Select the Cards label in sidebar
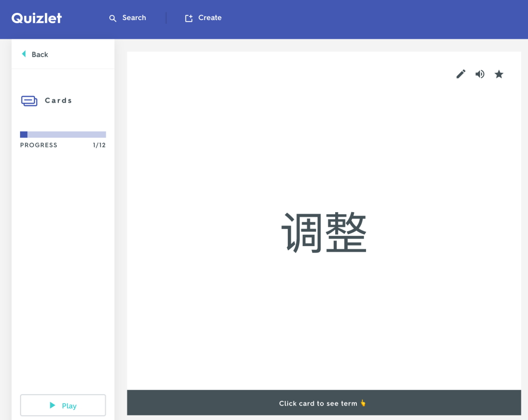528x420 pixels. [x=58, y=101]
